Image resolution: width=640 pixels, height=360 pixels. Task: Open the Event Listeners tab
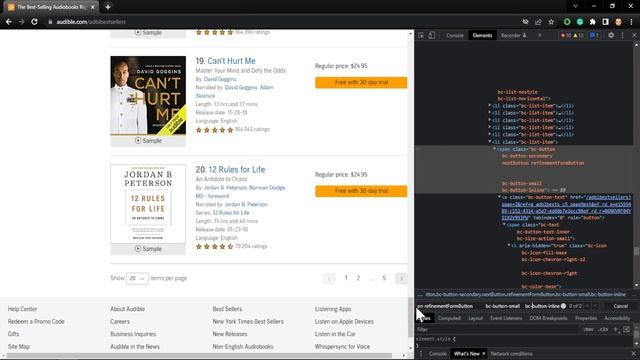(x=506, y=318)
